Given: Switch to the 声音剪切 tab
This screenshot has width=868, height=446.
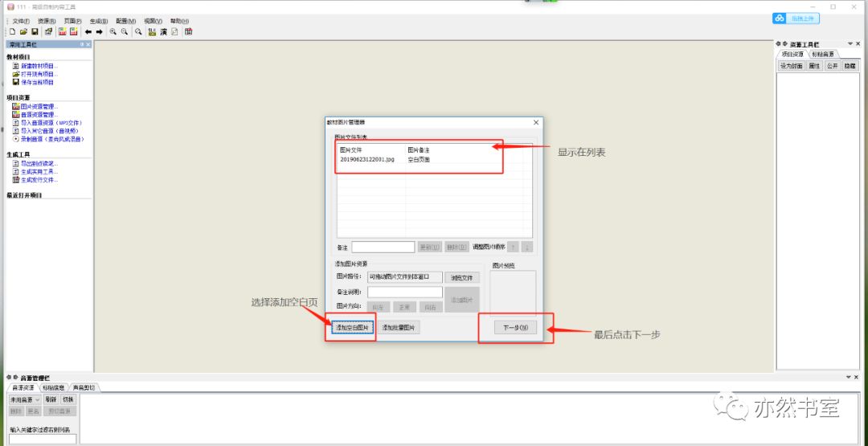Looking at the screenshot, I should click(x=84, y=387).
